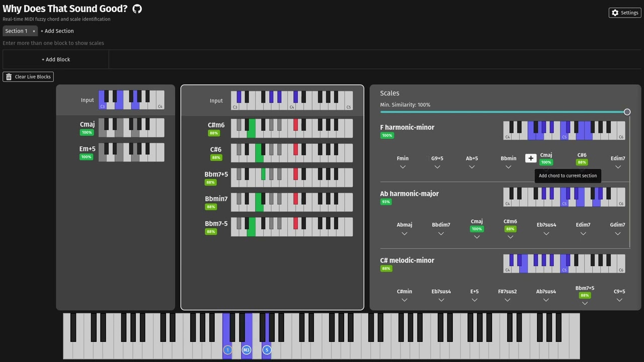The height and width of the screenshot is (362, 644).
Task: Select the F harmonic-minor scale title
Action: click(x=407, y=127)
